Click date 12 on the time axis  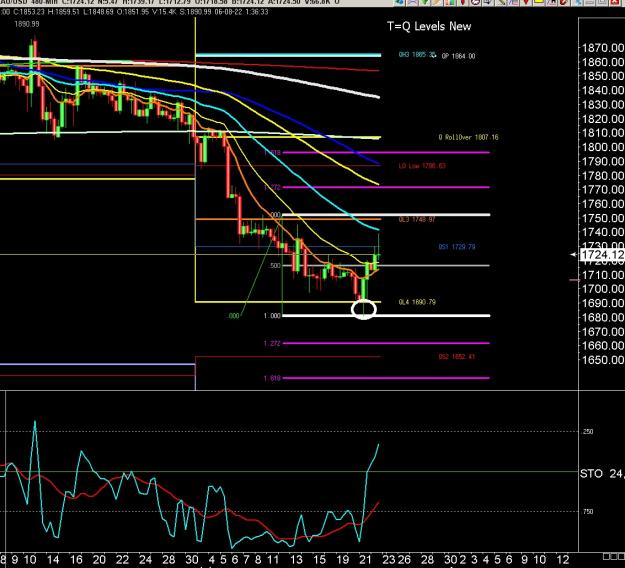pos(562,560)
